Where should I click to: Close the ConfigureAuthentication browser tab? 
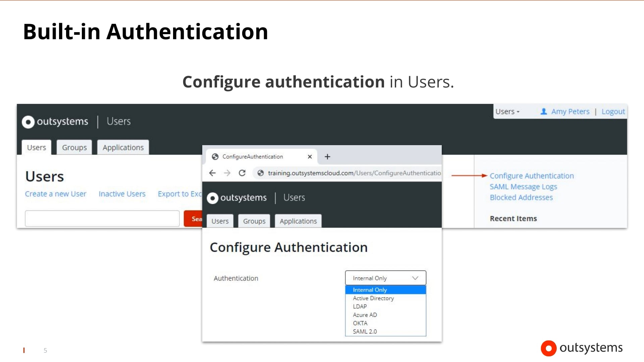click(x=310, y=157)
